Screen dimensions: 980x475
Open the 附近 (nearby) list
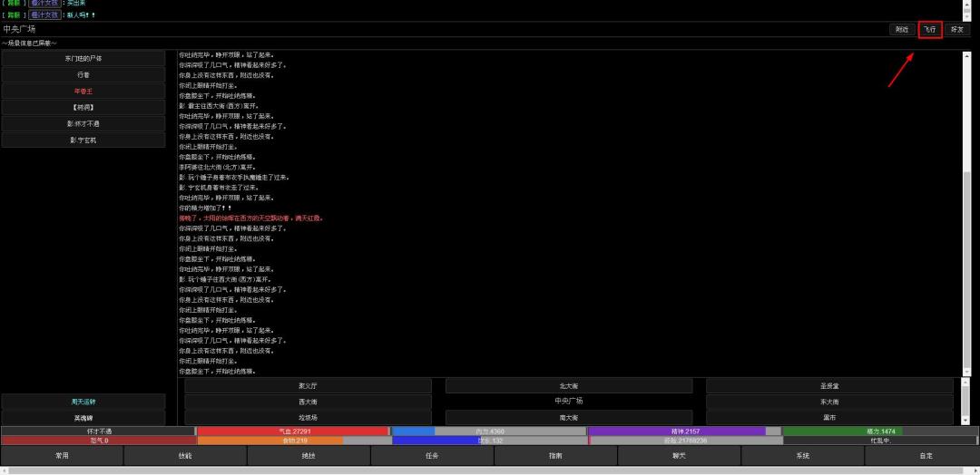tap(902, 29)
